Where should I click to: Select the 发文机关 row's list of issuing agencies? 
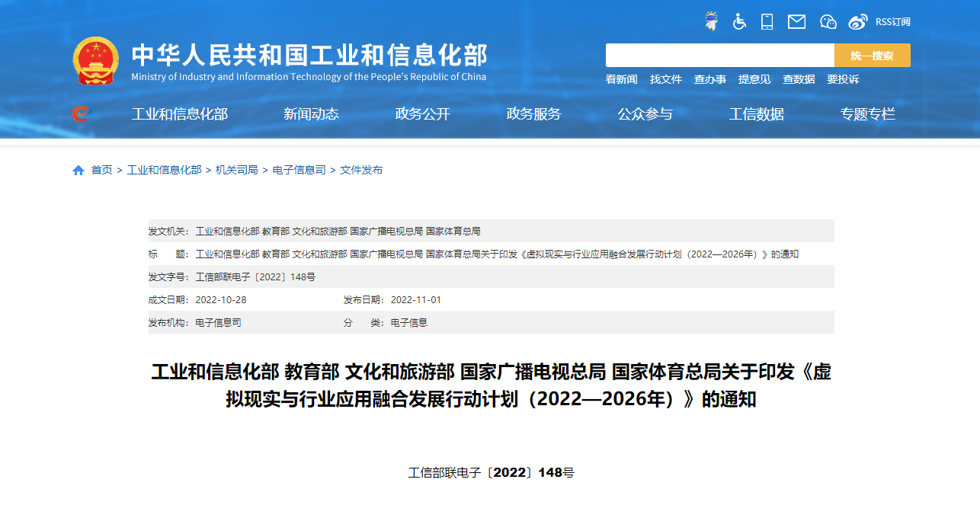pyautogui.click(x=338, y=232)
